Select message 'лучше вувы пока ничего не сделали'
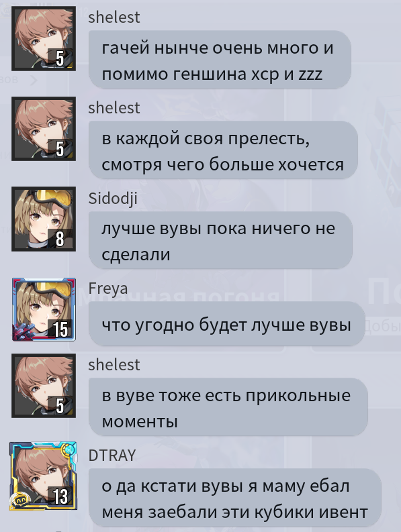 pos(220,241)
